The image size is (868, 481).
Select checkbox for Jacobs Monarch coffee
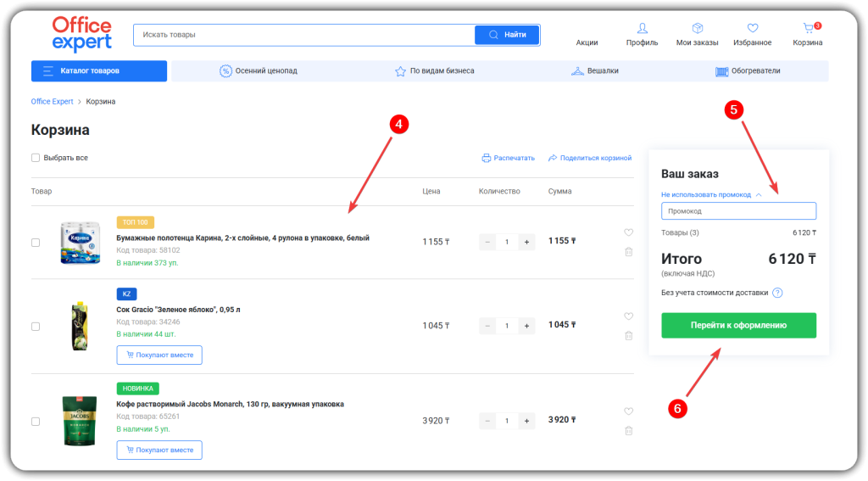coord(36,422)
